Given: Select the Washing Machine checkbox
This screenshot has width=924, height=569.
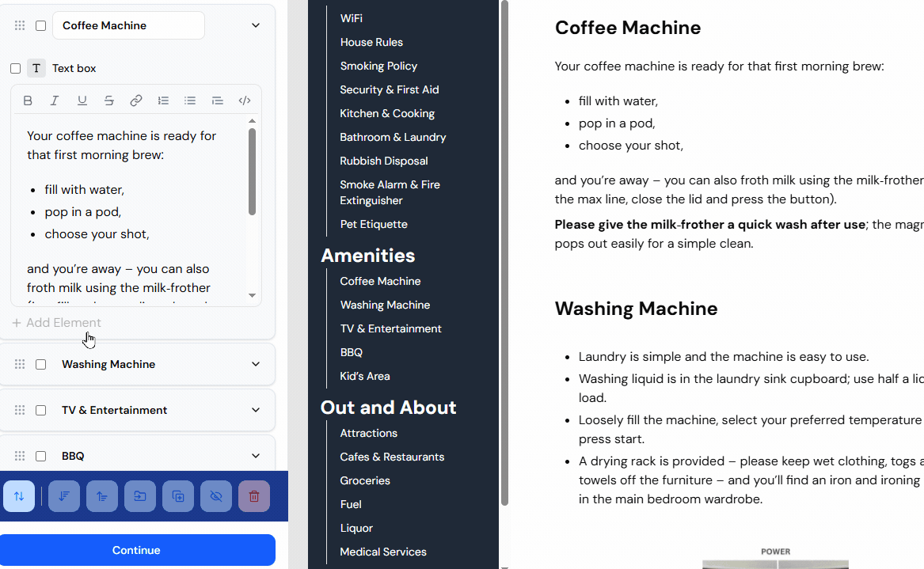Looking at the screenshot, I should pyautogui.click(x=40, y=364).
